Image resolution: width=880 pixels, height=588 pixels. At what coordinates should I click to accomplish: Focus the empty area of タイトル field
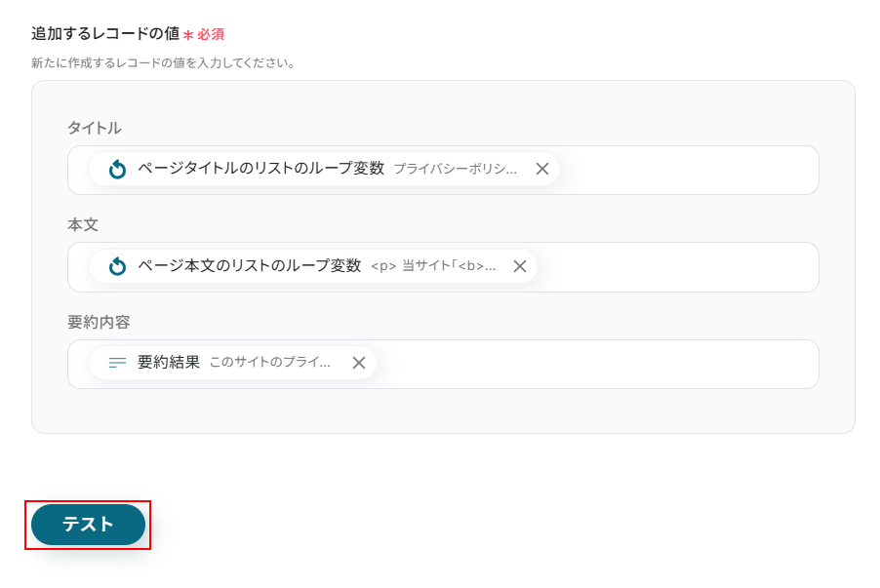pos(689,170)
